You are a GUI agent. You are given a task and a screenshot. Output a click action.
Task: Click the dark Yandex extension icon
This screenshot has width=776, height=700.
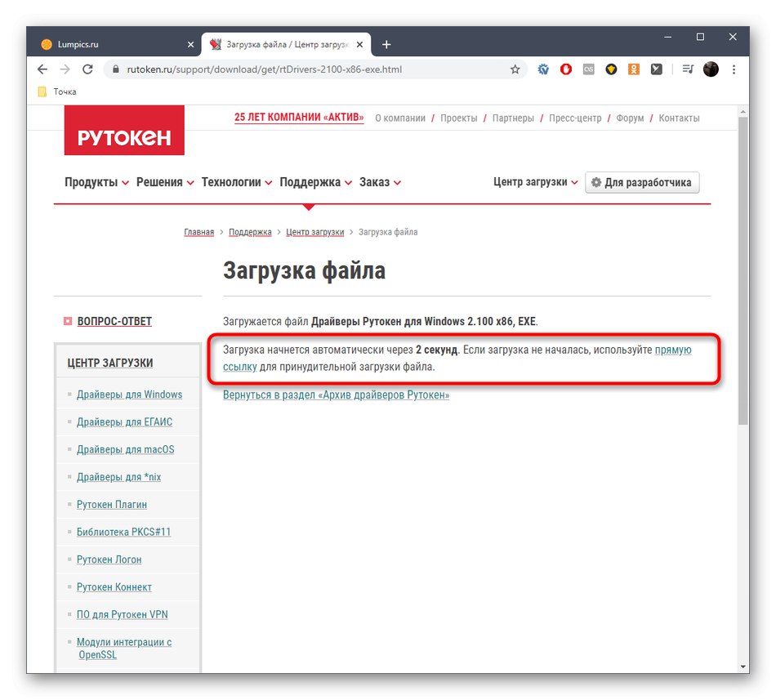656,69
